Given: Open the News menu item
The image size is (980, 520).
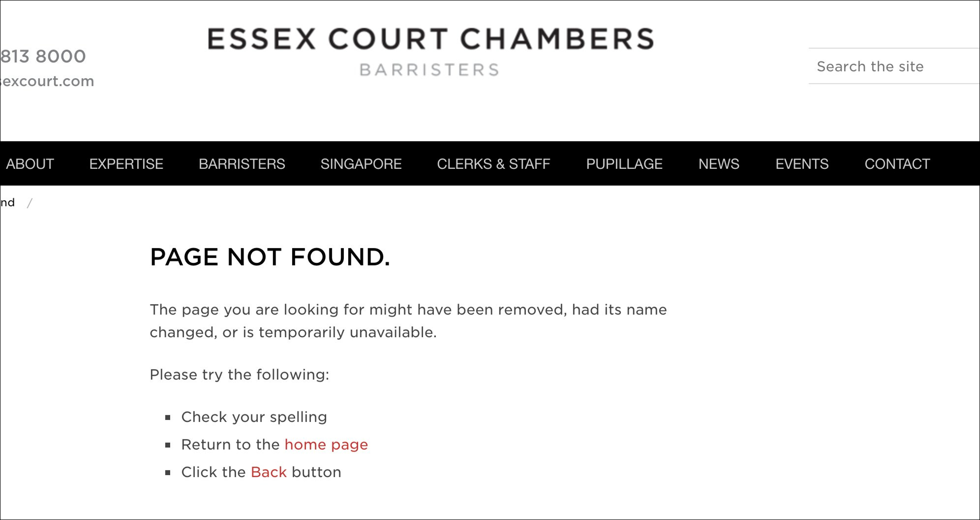Looking at the screenshot, I should click(x=718, y=164).
